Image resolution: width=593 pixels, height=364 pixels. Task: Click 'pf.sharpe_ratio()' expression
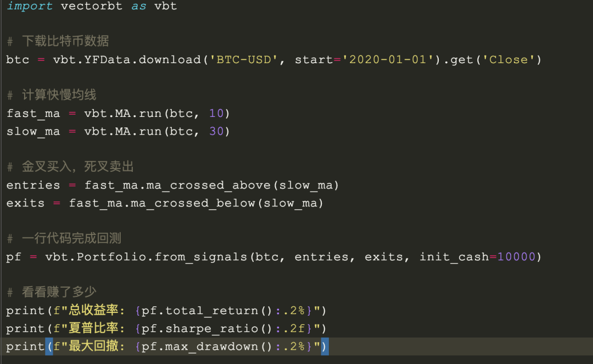pos(206,328)
